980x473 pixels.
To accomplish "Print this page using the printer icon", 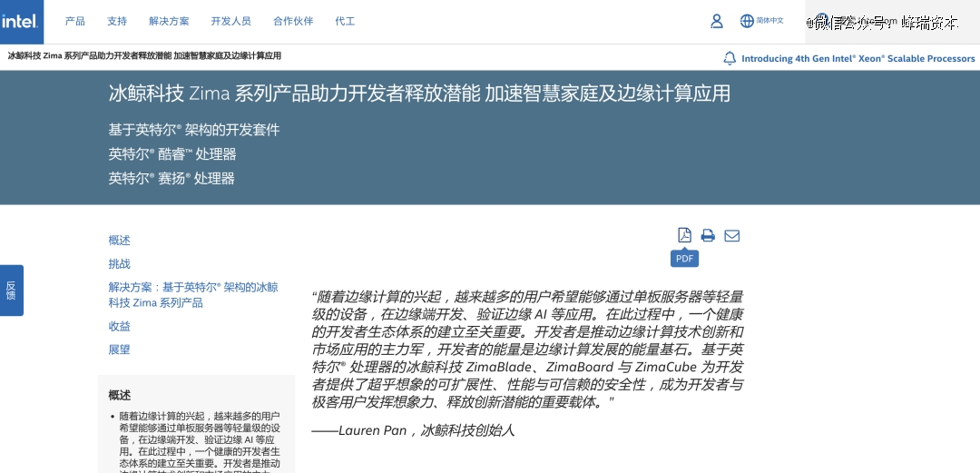I will (708, 236).
